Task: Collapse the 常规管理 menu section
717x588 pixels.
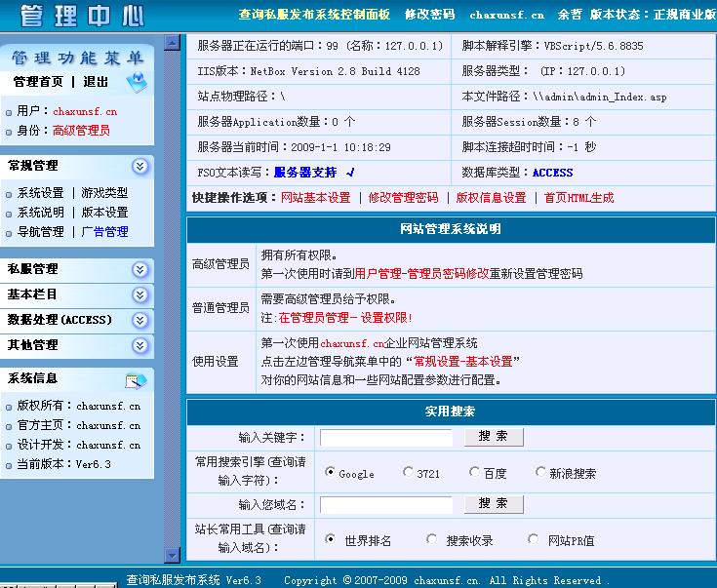Action: tap(140, 167)
